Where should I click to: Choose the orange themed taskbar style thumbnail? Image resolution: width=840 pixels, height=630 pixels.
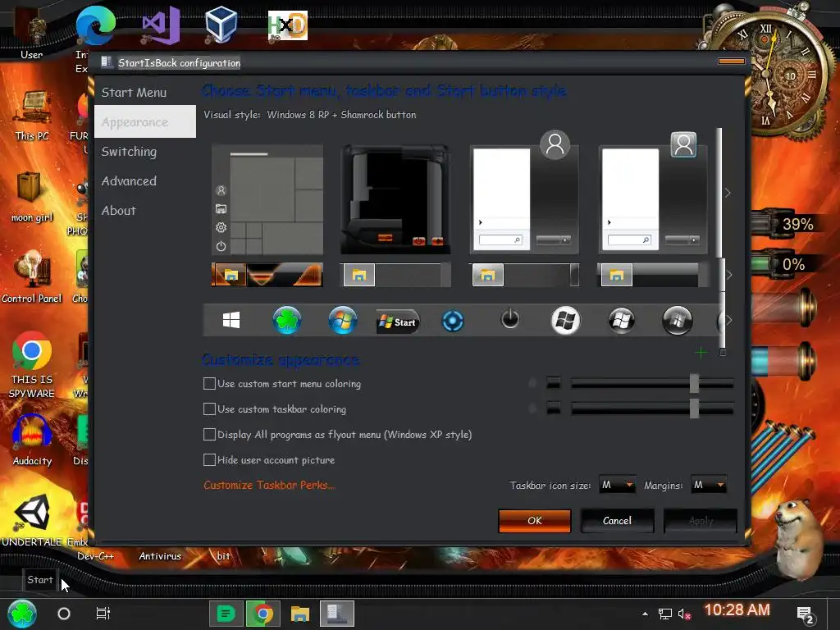[x=267, y=274]
